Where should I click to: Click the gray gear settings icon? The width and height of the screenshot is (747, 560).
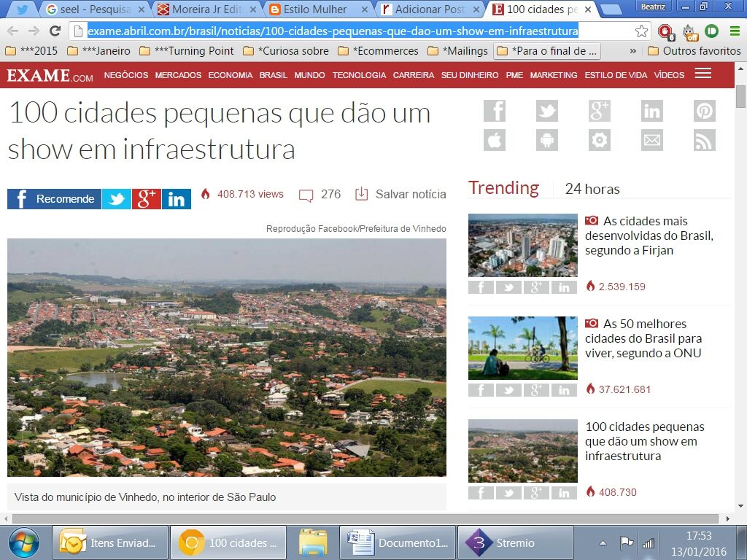pyautogui.click(x=600, y=140)
